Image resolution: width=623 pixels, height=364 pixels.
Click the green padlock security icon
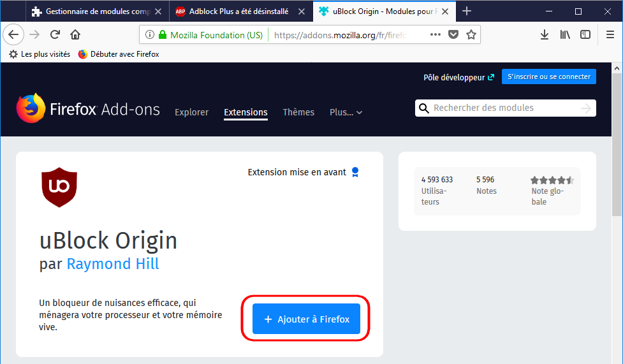[x=162, y=34]
